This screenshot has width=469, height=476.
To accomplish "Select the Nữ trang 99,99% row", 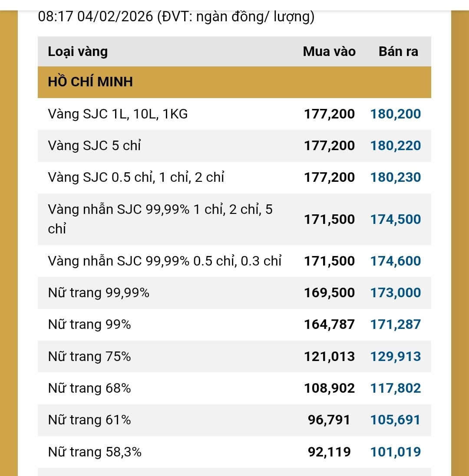I will coord(234,293).
